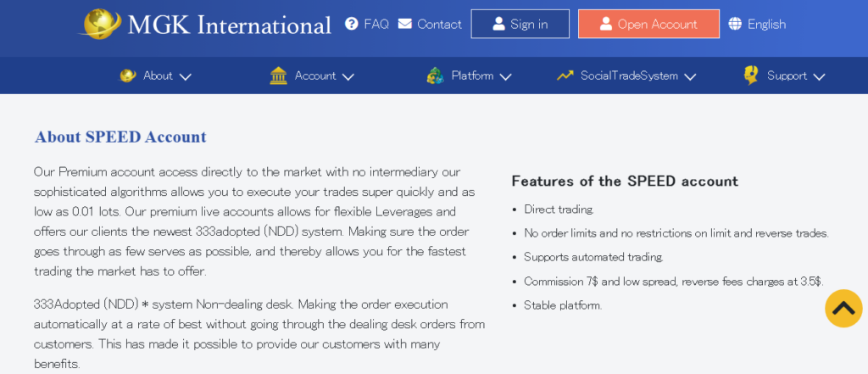868x374 pixels.
Task: Click the SocialTradeSystem chart arrow icon
Action: (x=565, y=75)
